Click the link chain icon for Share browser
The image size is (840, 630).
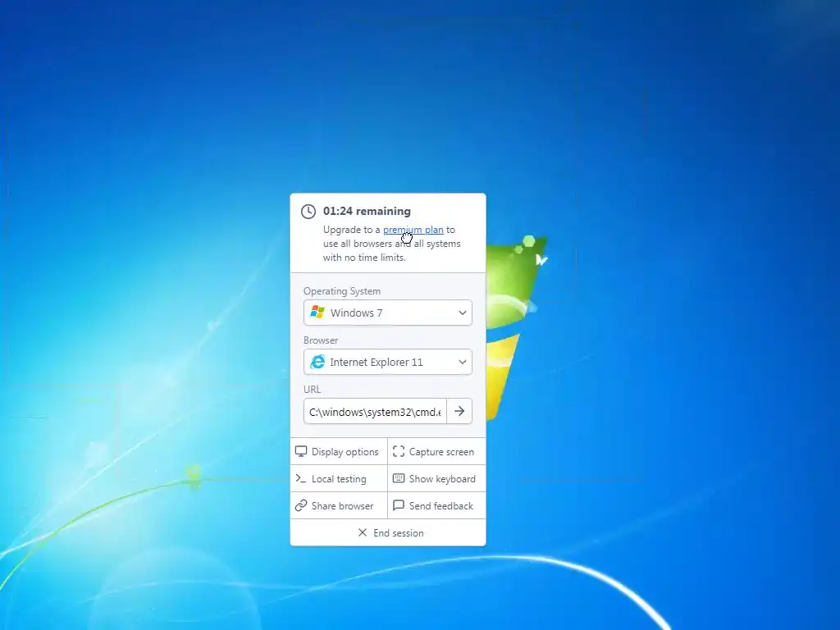301,505
